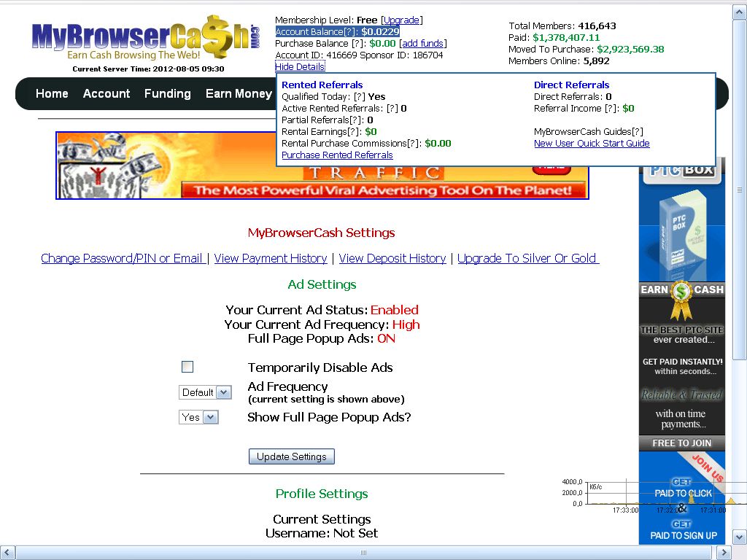
Task: Click the horizontal scrollbar thumb
Action: pyautogui.click(x=364, y=553)
